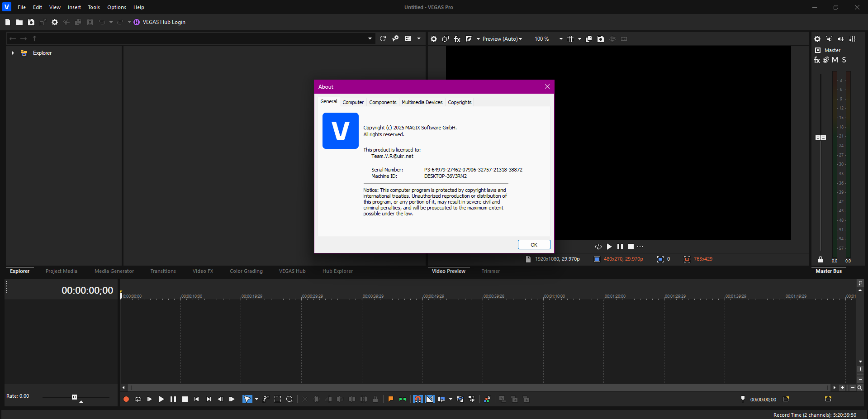Image resolution: width=868 pixels, height=419 pixels.
Task: Open the Mixing Console faders icon
Action: (853, 39)
